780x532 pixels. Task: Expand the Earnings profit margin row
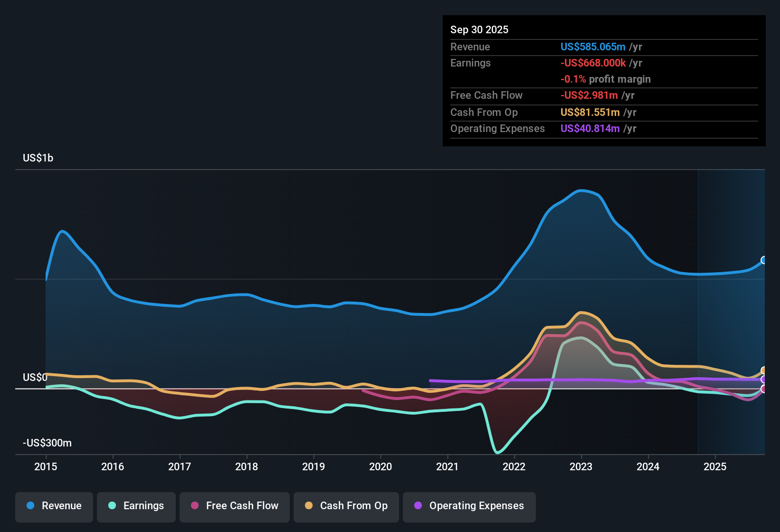606,79
